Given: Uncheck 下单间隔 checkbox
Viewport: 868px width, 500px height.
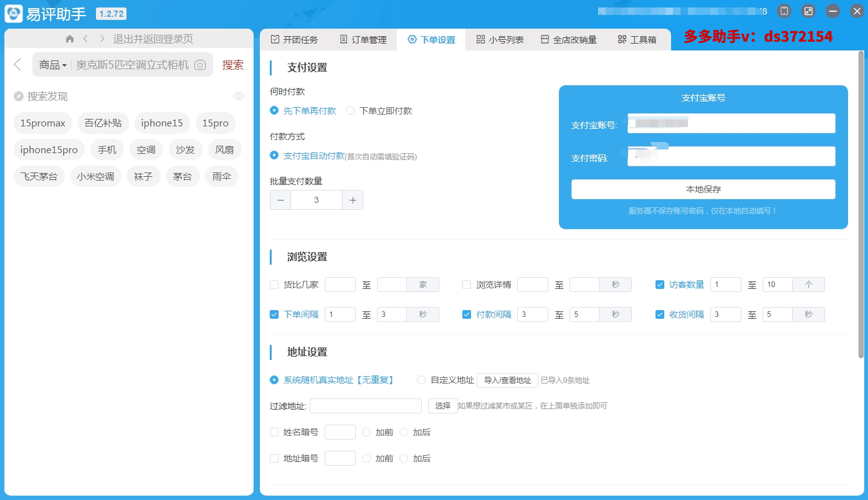Looking at the screenshot, I should coord(274,314).
